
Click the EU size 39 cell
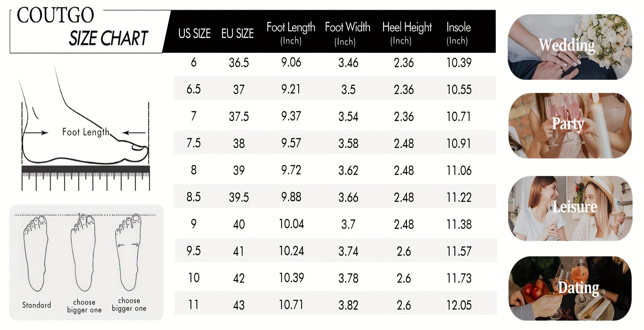239,170
